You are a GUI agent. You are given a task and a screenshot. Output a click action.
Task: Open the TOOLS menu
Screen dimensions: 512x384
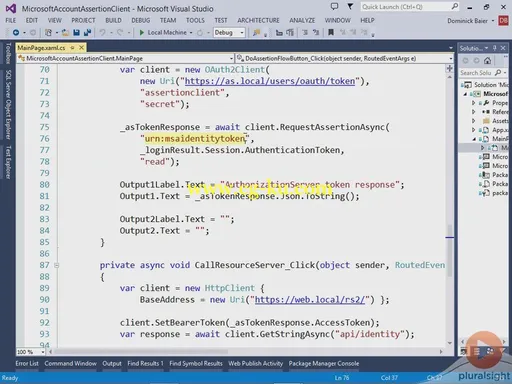pos(195,20)
